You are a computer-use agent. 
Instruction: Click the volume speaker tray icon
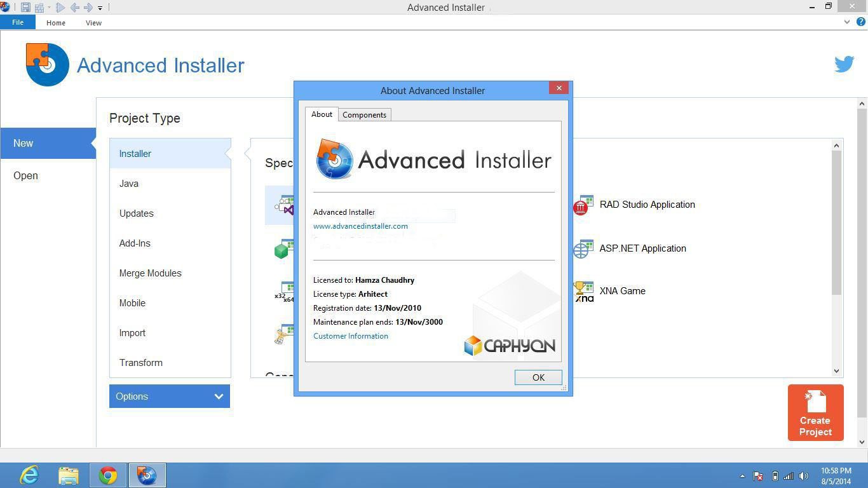click(803, 476)
